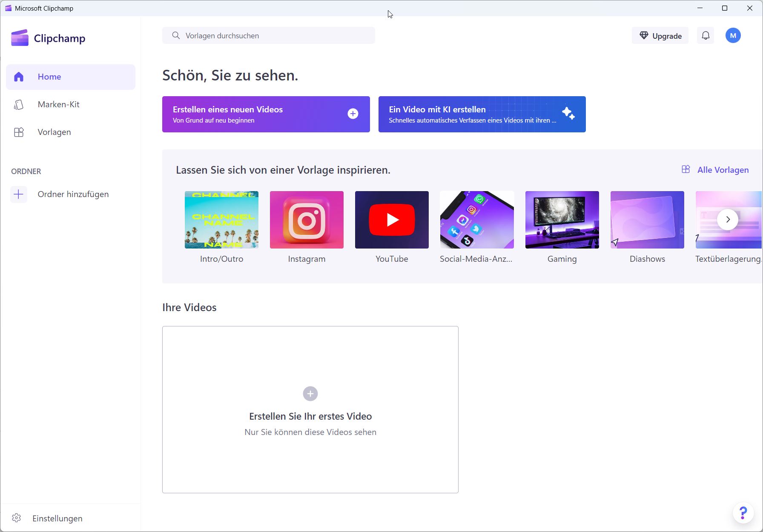Open help via the question mark button

[743, 513]
